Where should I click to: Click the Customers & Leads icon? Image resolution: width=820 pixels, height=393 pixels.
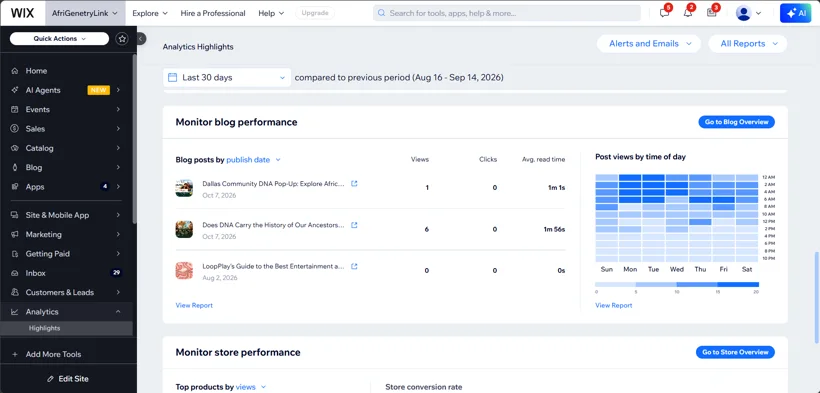tap(15, 293)
